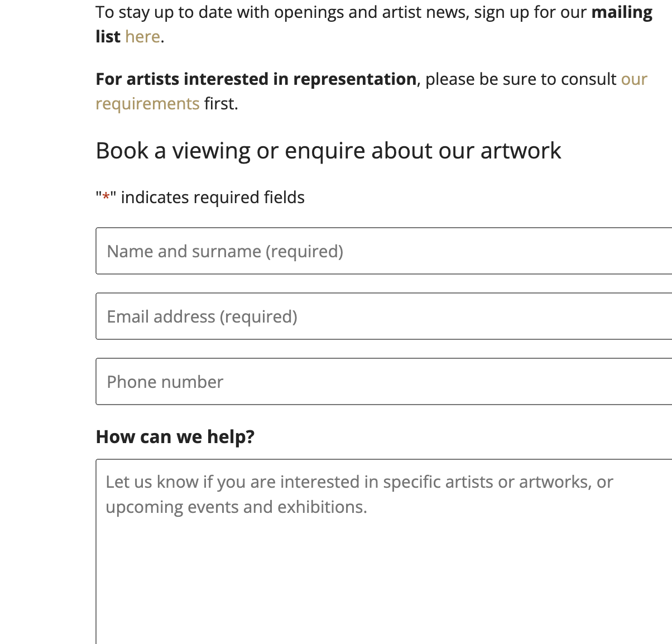Click the 'Book a viewing or enquire' heading
Image resolution: width=672 pixels, height=644 pixels.
pyautogui.click(x=328, y=151)
